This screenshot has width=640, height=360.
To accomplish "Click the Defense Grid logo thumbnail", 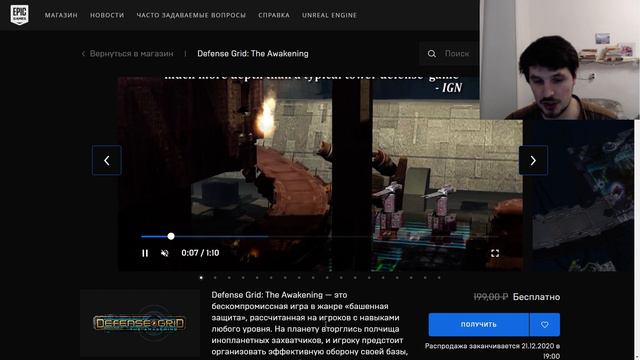I will [140, 323].
